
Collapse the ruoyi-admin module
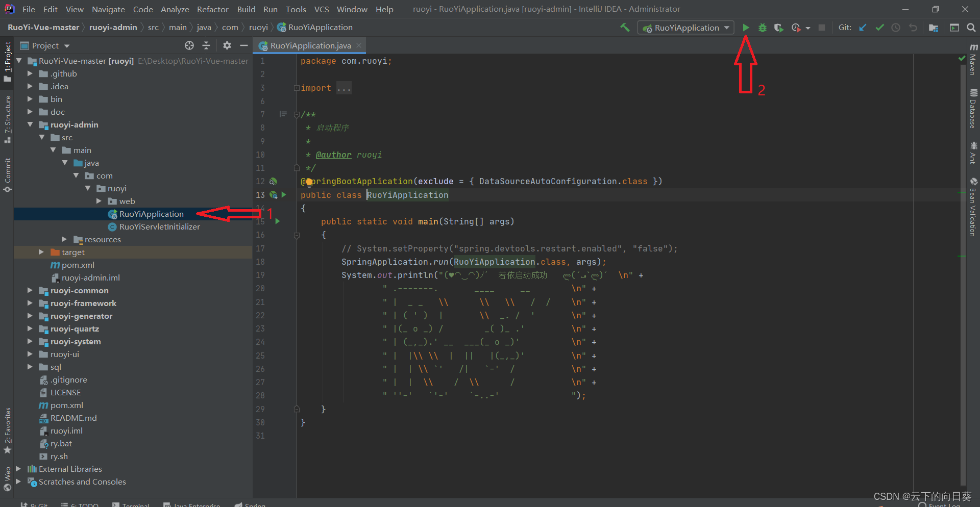click(30, 124)
